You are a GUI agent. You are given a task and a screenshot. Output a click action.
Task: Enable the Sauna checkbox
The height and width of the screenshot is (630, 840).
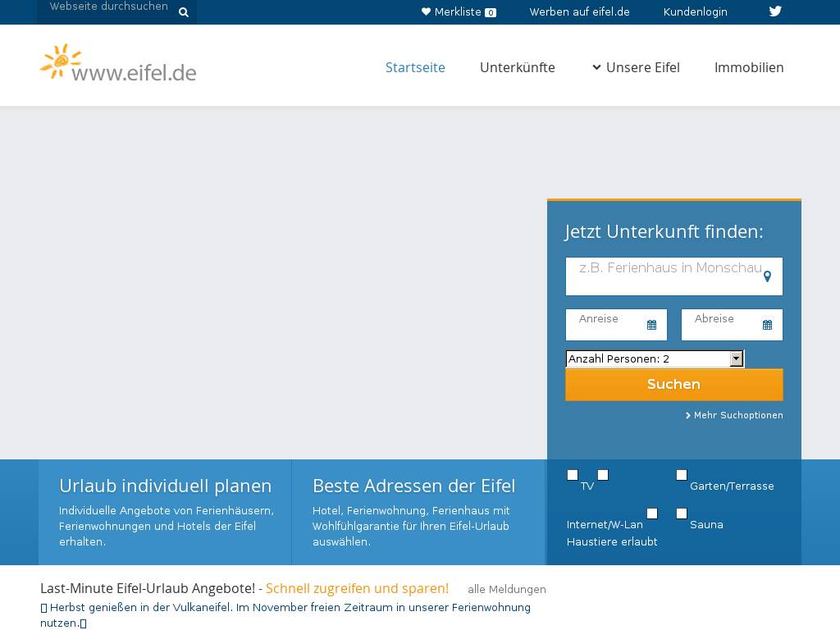(x=681, y=514)
